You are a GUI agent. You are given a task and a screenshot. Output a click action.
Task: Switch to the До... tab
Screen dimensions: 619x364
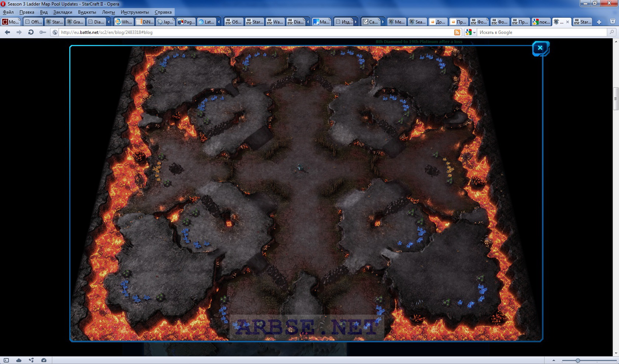[438, 22]
